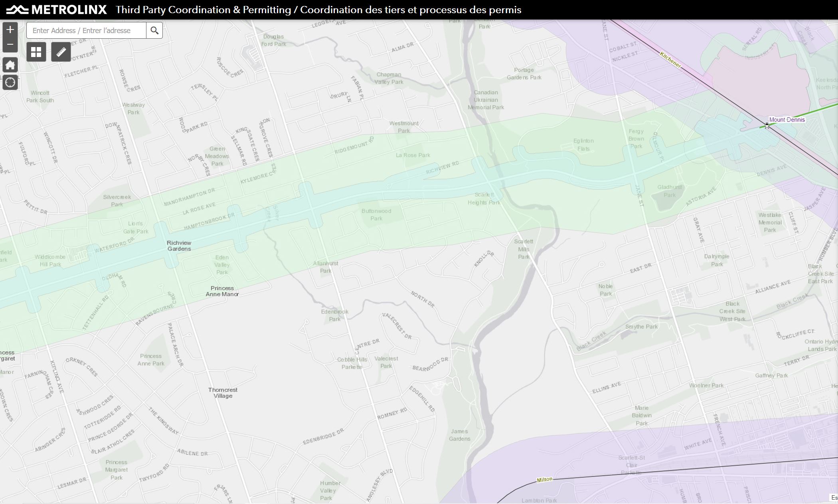This screenshot has height=504, width=838.
Task: Click the Milton rail line label
Action: point(544,480)
